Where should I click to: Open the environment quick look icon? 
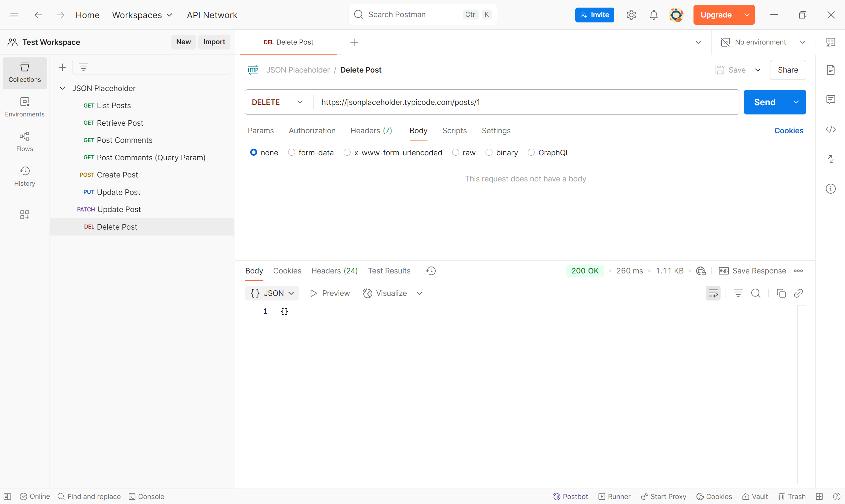pos(831,42)
